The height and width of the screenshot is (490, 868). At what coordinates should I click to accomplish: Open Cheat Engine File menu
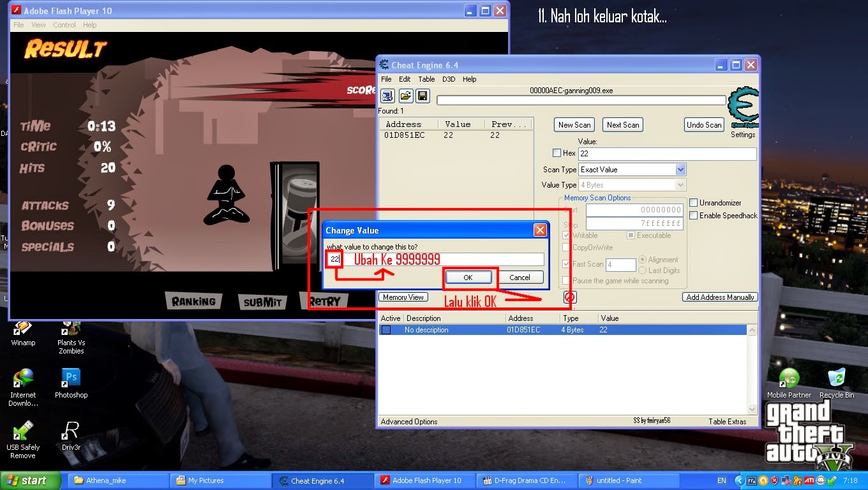tap(386, 79)
